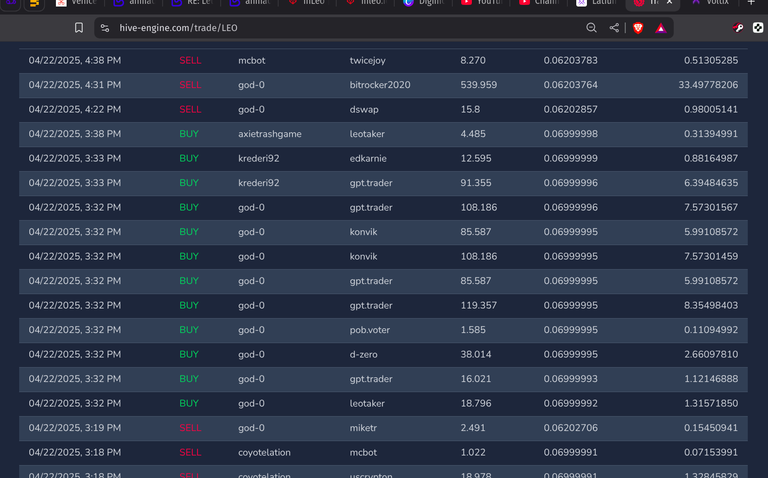Select the total value 0.07153991
This screenshot has height=478, width=768.
[711, 453]
